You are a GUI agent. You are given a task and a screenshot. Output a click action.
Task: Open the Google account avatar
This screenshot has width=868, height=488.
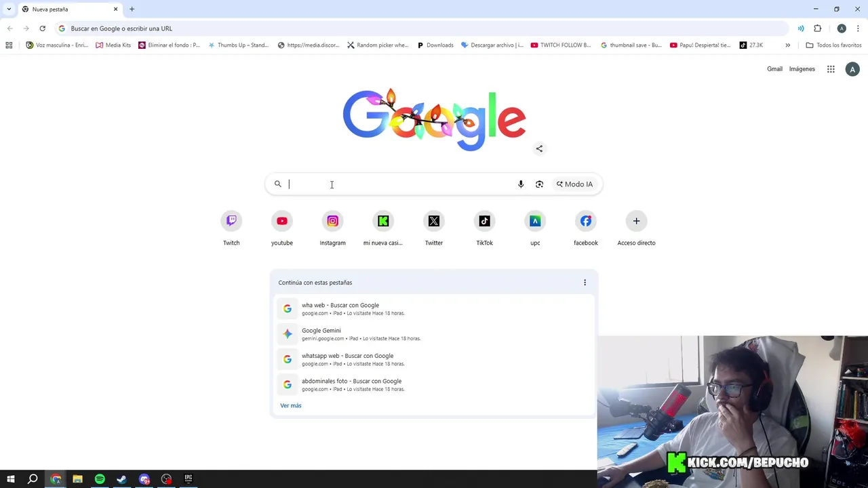(852, 69)
